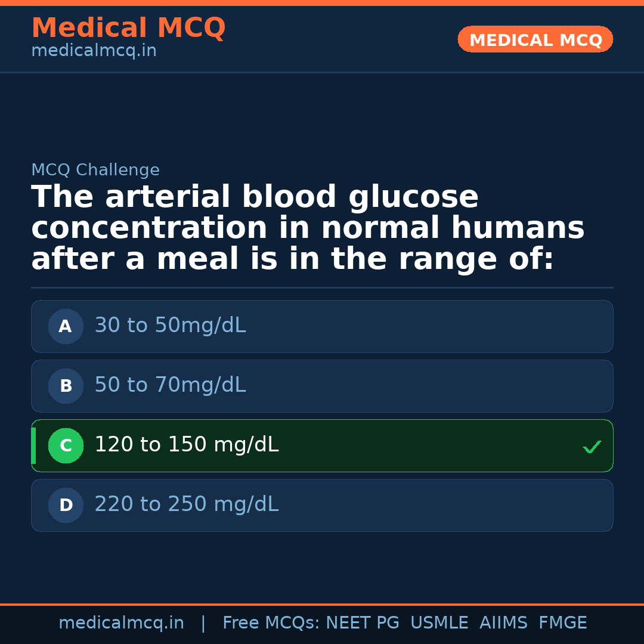
Task: Click the orange "MEDICAL MCQ" badge
Action: [x=535, y=39]
